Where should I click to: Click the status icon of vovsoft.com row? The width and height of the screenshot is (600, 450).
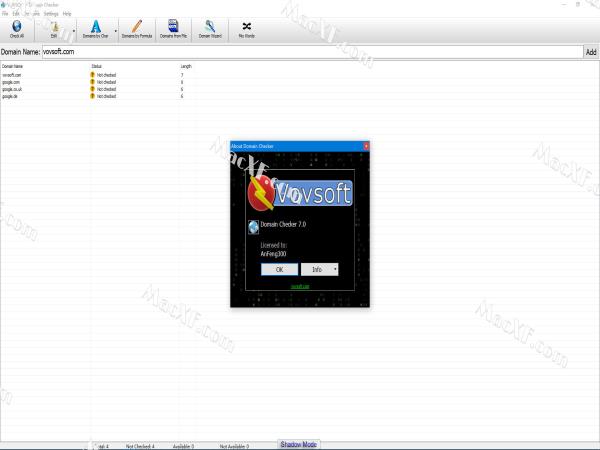point(92,75)
